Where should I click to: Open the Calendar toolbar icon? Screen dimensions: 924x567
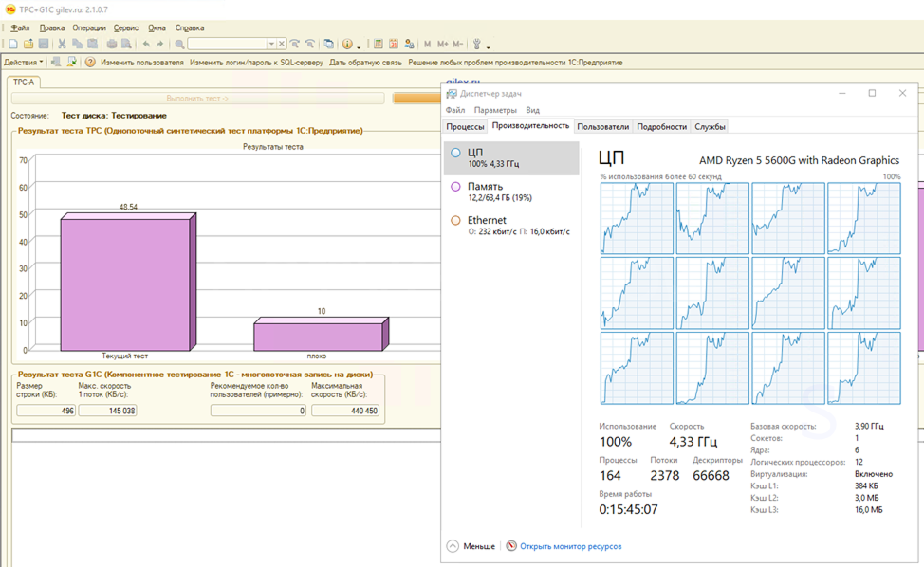[x=394, y=45]
